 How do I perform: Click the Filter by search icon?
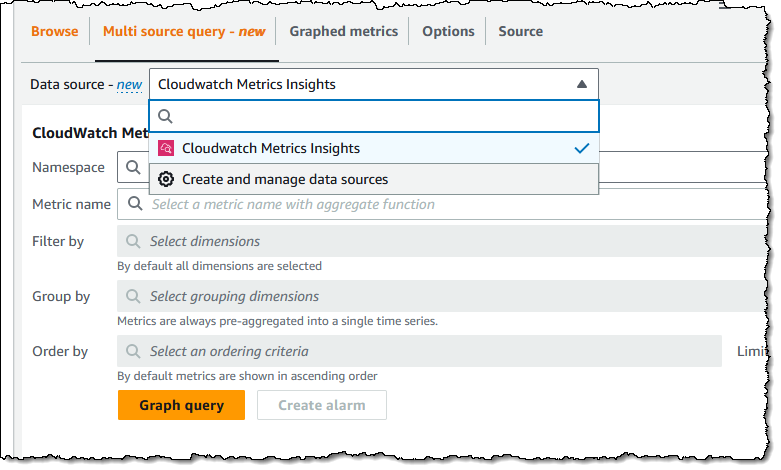(x=133, y=241)
